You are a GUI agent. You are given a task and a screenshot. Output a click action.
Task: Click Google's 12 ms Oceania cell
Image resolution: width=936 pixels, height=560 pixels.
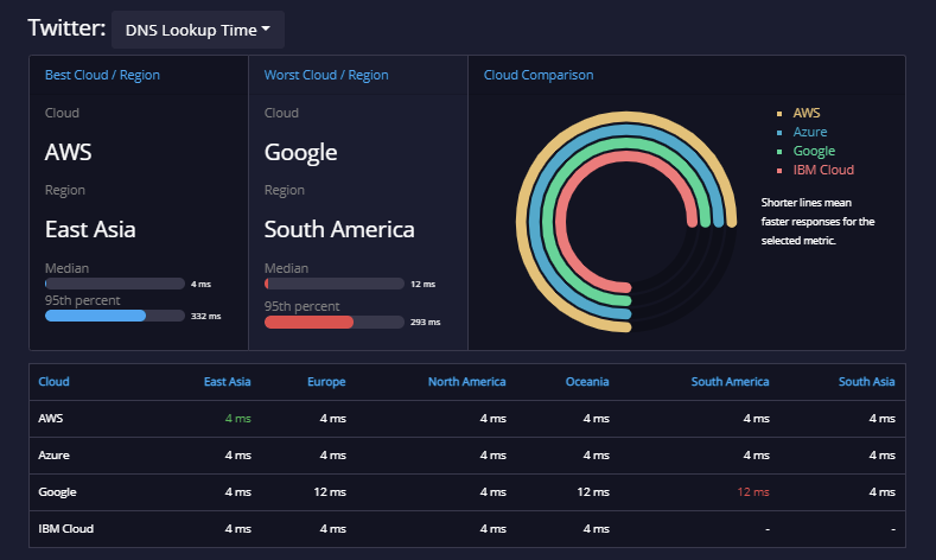click(x=593, y=493)
